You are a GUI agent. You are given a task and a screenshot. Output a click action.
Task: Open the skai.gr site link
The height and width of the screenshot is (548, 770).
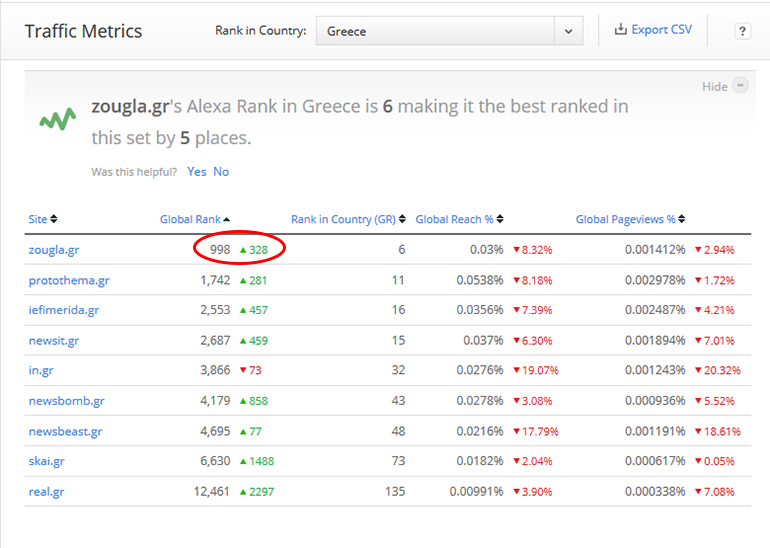click(47, 461)
